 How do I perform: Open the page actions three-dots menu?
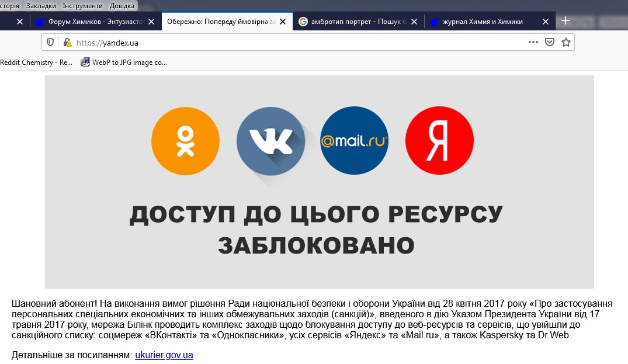pos(533,42)
